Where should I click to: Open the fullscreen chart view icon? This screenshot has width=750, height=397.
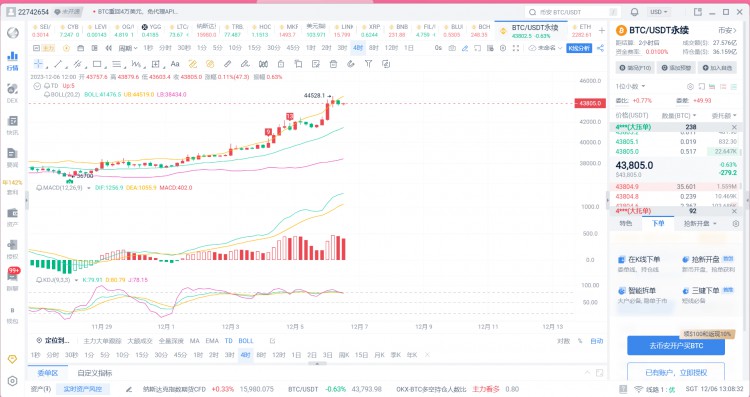click(516, 48)
